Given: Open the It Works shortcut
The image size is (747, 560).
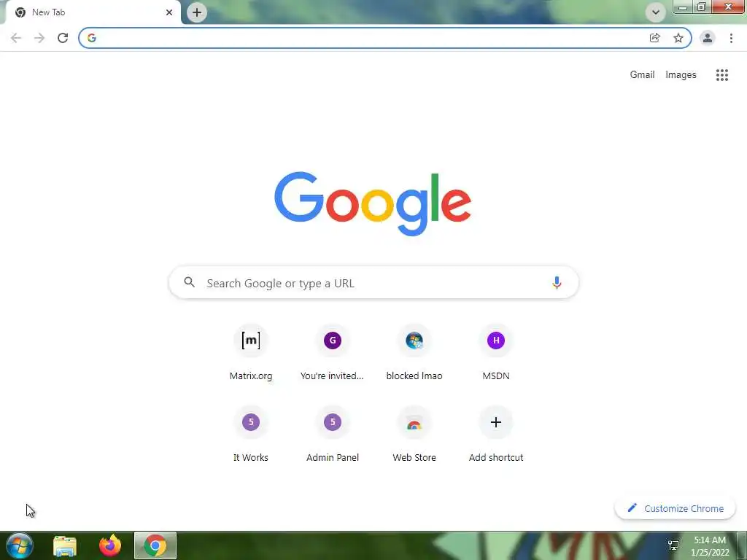Looking at the screenshot, I should [x=251, y=434].
